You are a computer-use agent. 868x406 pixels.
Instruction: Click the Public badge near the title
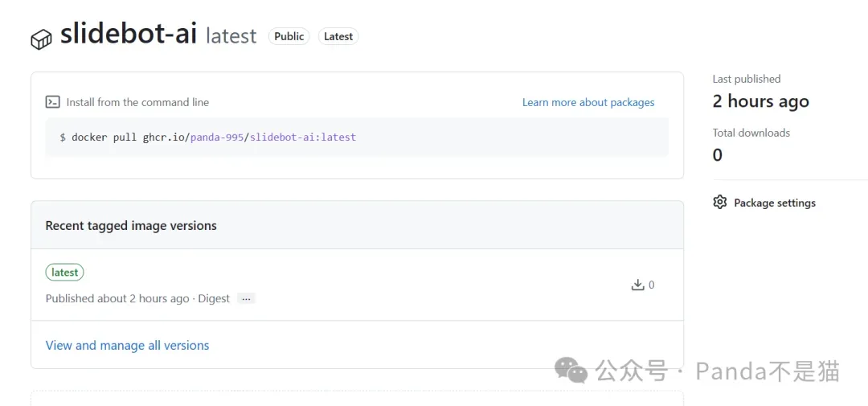289,36
